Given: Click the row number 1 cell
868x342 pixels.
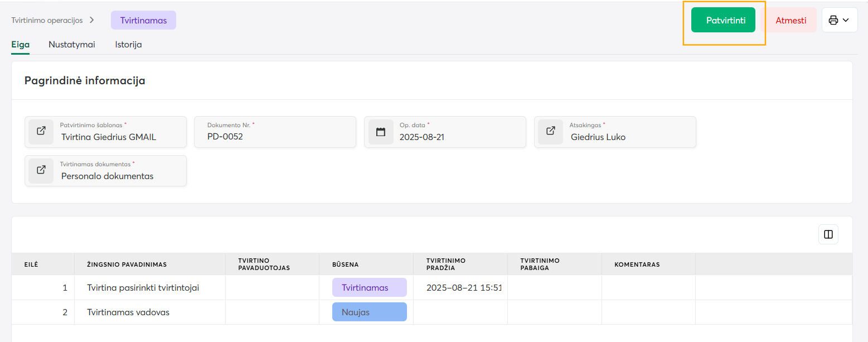Looking at the screenshot, I should 43,288.
